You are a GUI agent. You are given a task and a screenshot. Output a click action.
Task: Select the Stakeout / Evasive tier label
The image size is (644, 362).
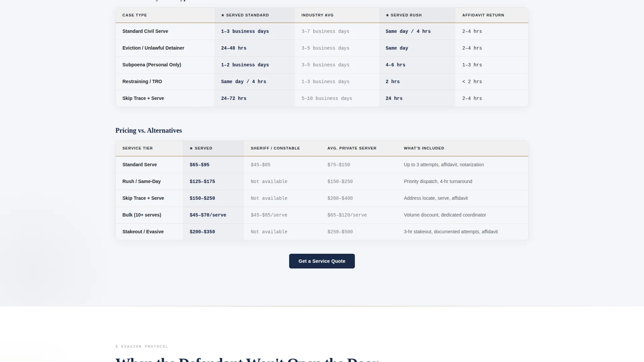[x=143, y=232]
